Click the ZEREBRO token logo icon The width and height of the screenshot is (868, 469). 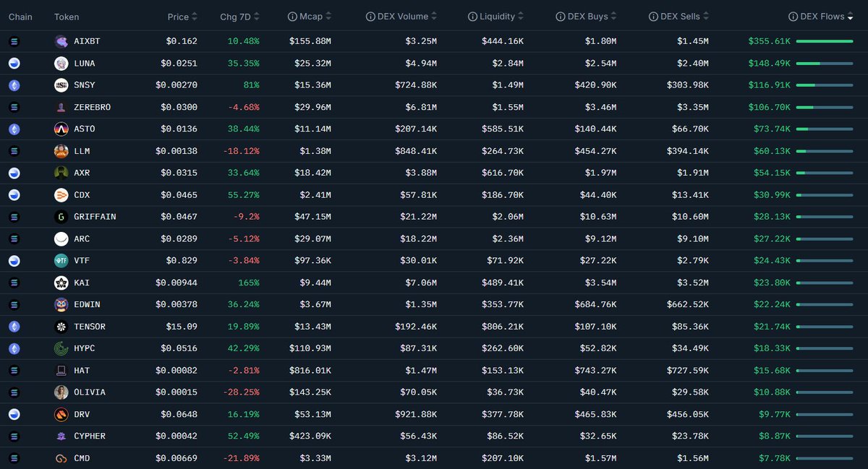(x=61, y=107)
